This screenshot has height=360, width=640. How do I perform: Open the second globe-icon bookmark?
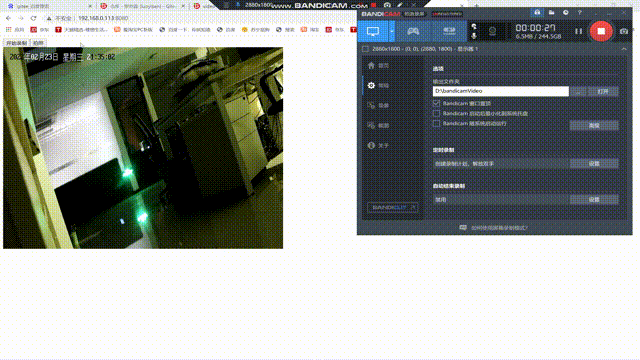[x=226, y=30]
